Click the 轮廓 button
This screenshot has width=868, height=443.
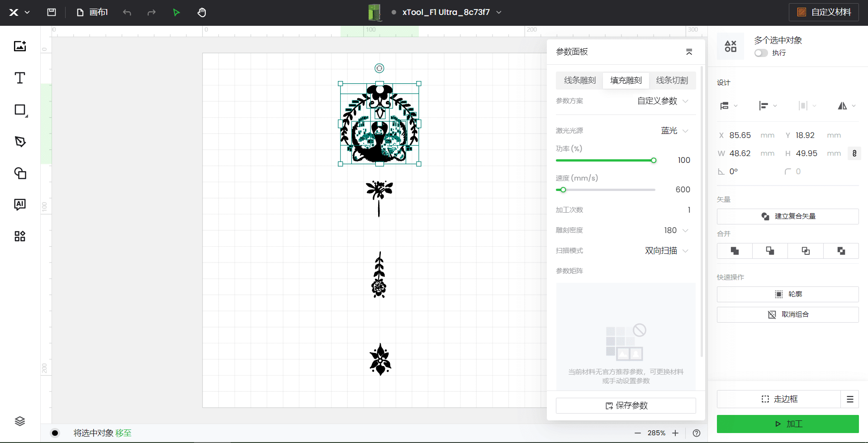point(788,294)
